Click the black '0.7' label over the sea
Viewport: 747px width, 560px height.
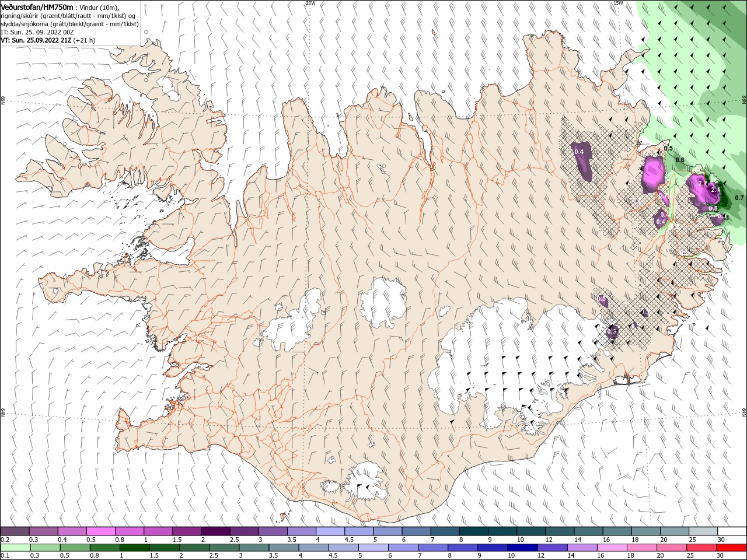coord(739,198)
